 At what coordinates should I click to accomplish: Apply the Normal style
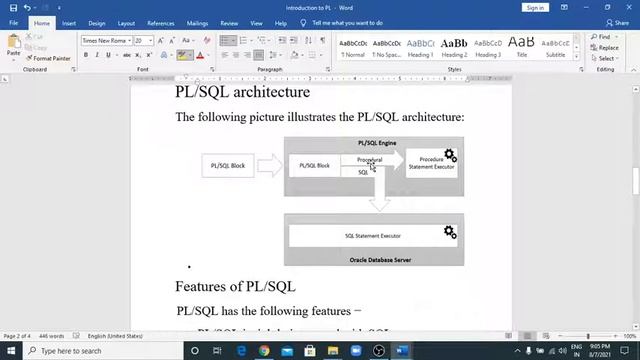(353, 48)
